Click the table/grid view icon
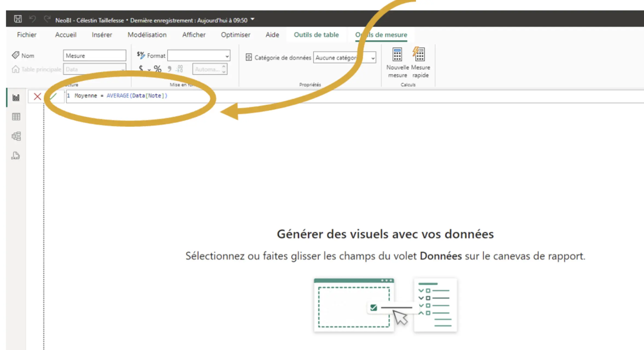 point(16,117)
